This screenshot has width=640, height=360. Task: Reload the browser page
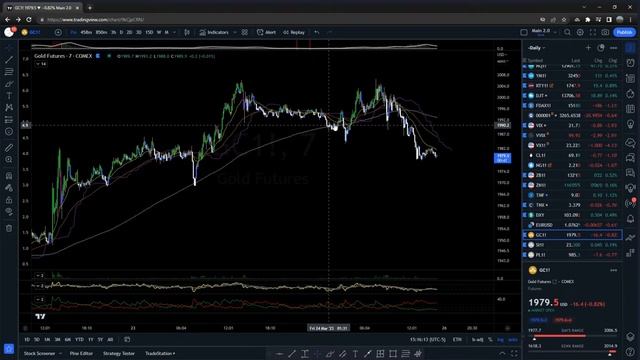pyautogui.click(x=29, y=19)
